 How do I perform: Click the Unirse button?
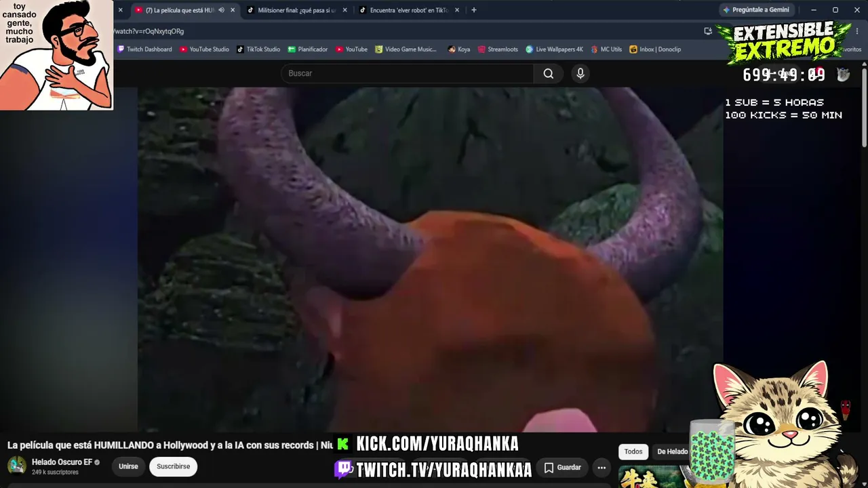128,466
